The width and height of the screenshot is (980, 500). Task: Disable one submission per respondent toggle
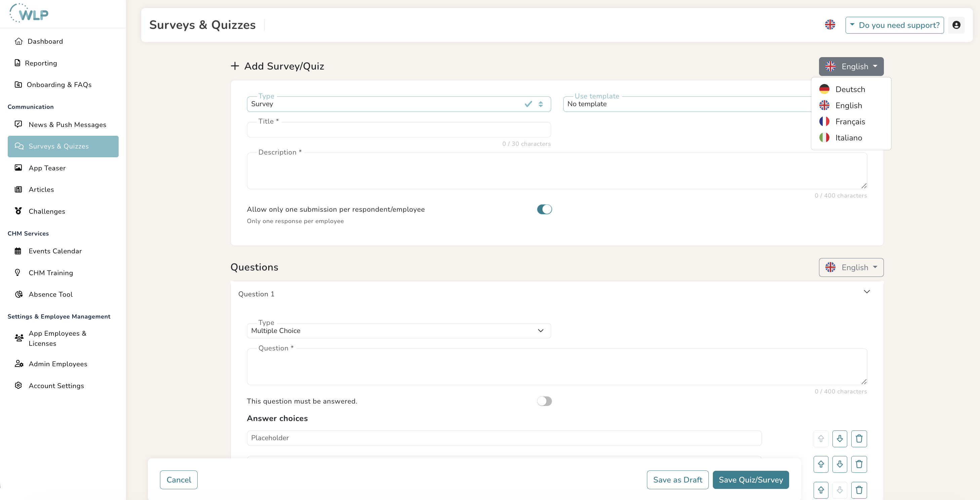pos(544,209)
